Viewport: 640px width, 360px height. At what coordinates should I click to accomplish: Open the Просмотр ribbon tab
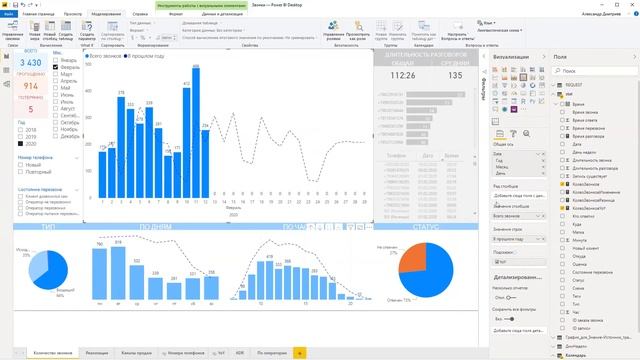point(73,14)
